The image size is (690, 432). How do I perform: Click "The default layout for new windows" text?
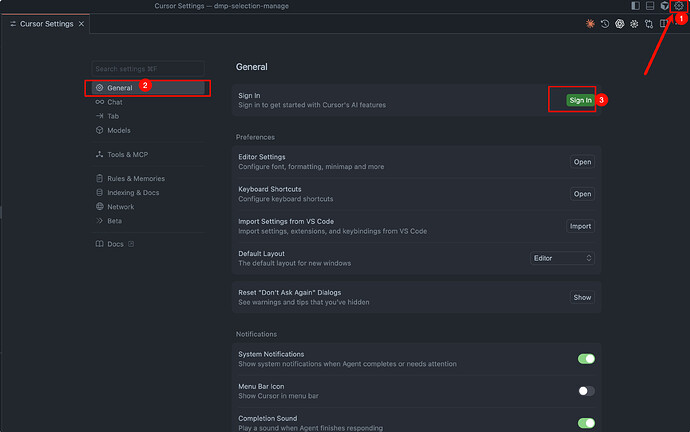point(294,263)
